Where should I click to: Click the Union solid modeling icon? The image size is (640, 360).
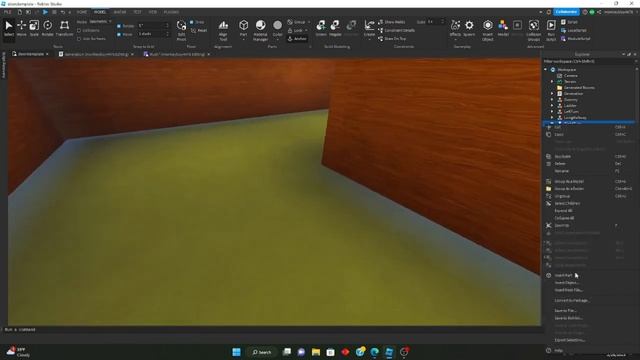tap(321, 29)
